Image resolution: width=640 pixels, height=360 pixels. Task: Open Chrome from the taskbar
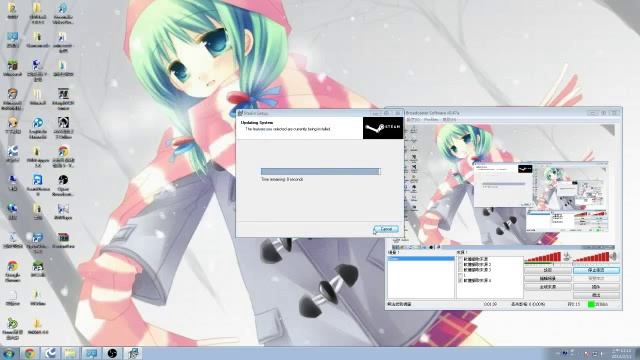coord(29,353)
